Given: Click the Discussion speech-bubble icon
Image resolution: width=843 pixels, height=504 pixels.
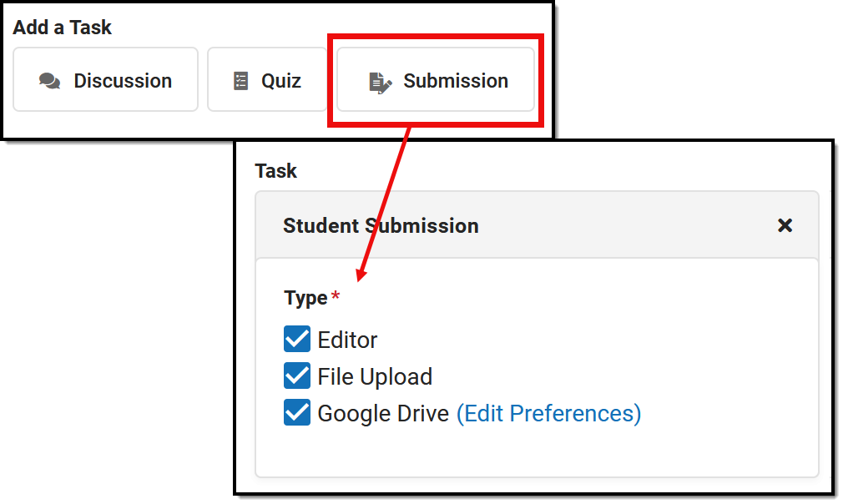Looking at the screenshot, I should [x=50, y=81].
